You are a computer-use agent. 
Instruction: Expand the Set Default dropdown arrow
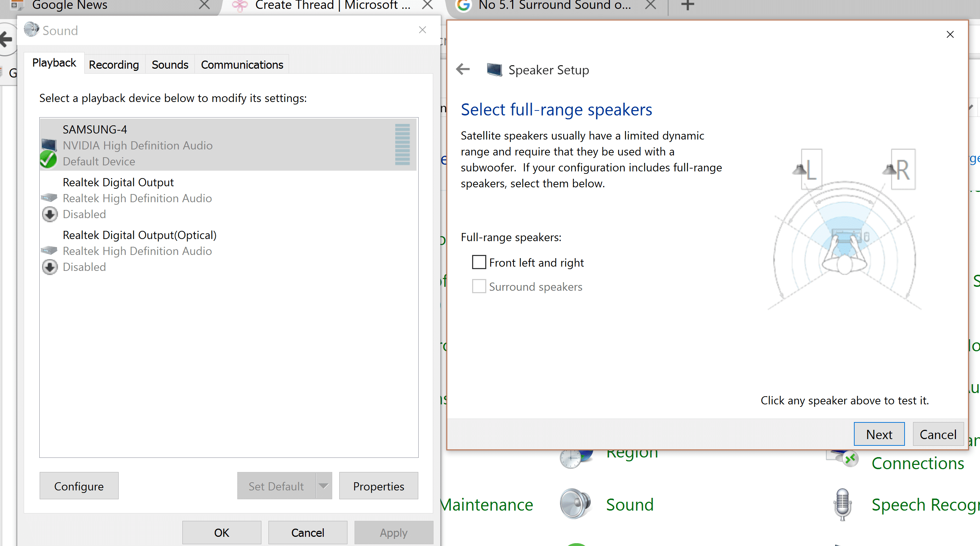tap(323, 486)
